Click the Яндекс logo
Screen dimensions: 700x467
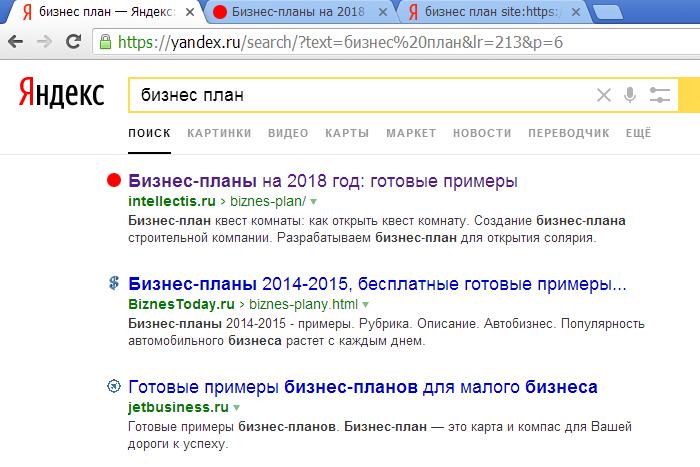coord(61,95)
